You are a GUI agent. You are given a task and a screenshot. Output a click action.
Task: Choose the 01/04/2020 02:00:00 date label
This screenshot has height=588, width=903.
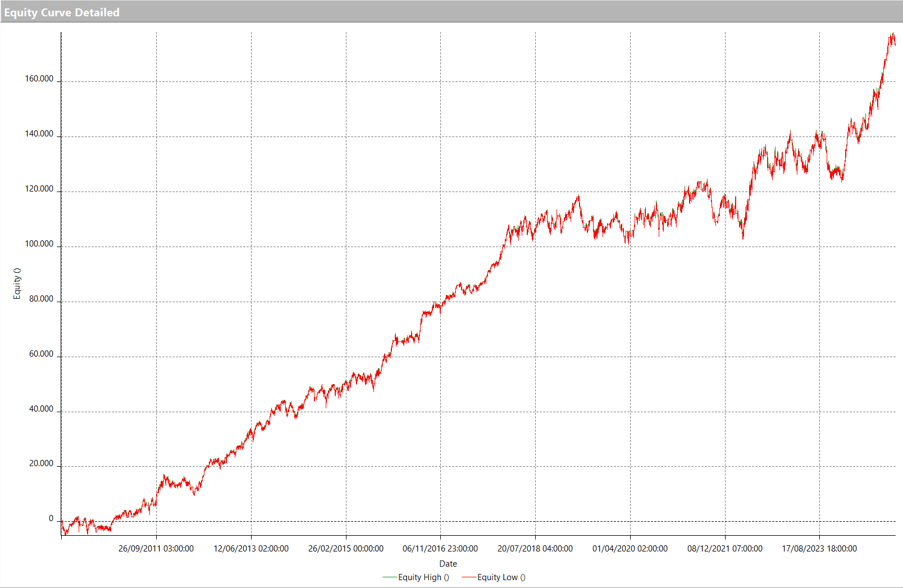[630, 549]
